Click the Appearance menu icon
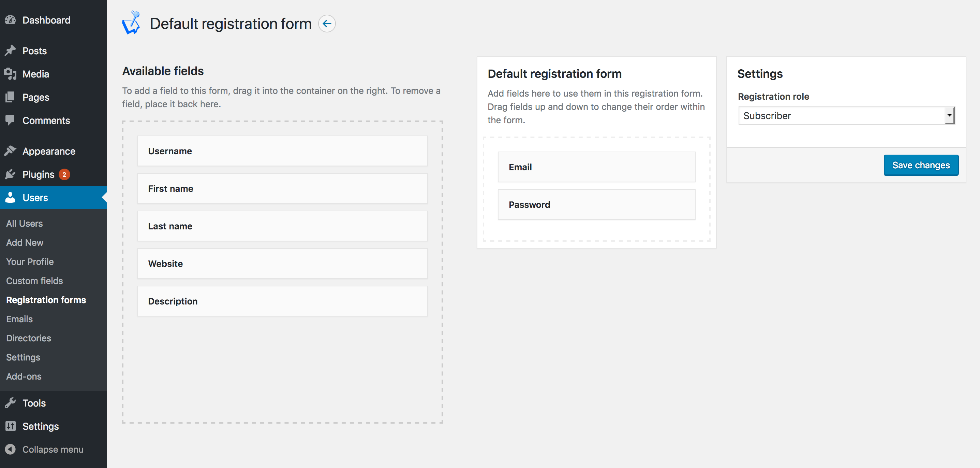The height and width of the screenshot is (468, 980). pyautogui.click(x=11, y=151)
